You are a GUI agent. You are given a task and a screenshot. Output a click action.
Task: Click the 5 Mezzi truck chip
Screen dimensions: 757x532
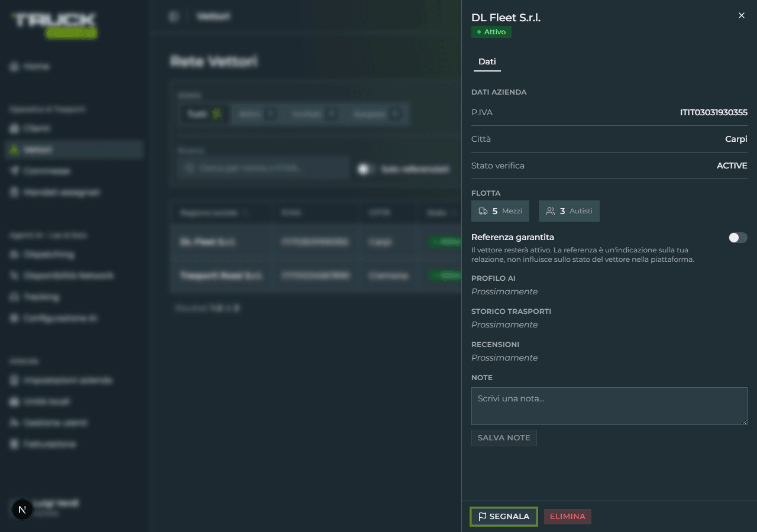coord(500,211)
